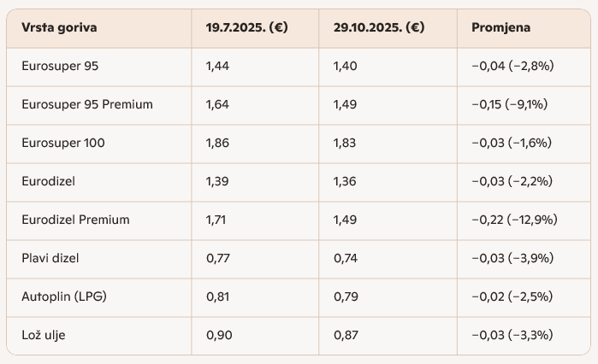The width and height of the screenshot is (598, 364).
Task: Click the July price 1,44
Action: coord(218,66)
